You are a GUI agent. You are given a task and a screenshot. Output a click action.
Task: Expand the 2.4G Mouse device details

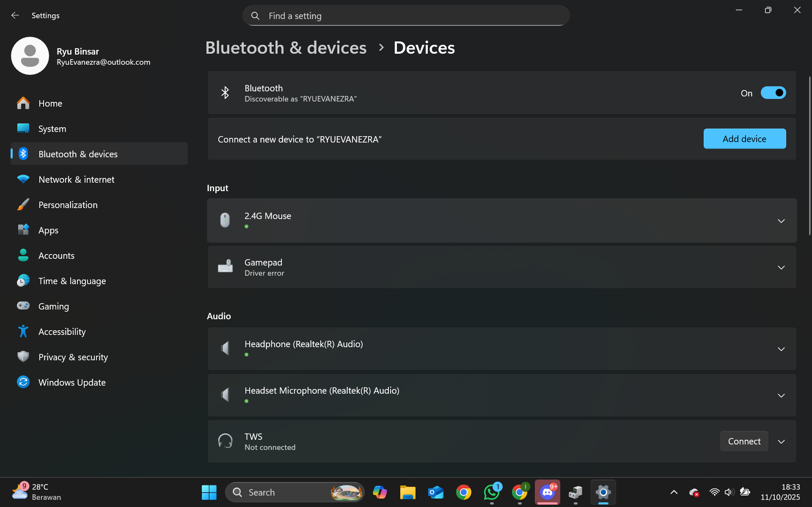tap(781, 221)
